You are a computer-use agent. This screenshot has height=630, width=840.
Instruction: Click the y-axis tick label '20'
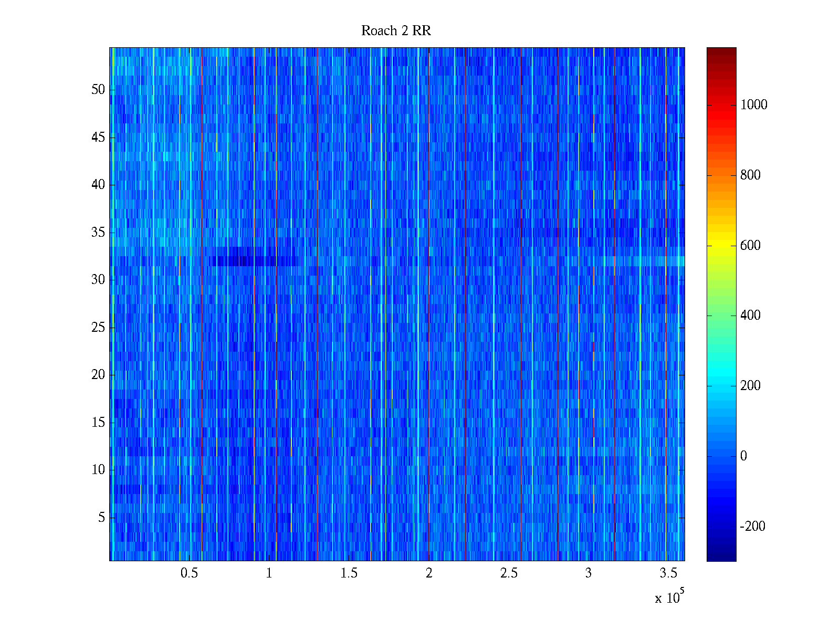tap(98, 375)
